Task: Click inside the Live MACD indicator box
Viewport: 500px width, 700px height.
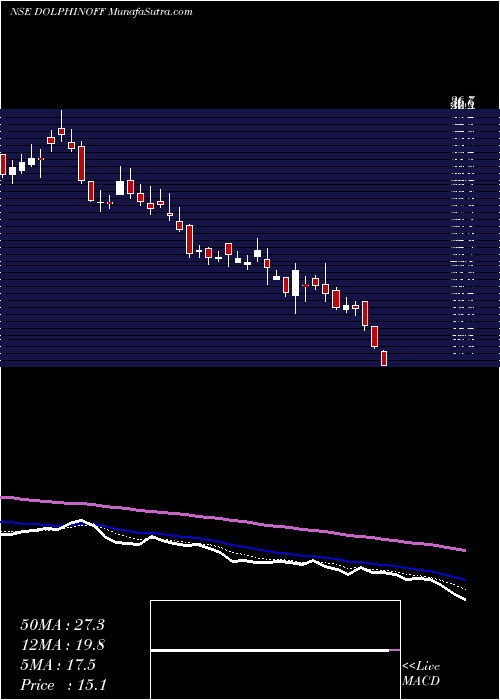Action: click(x=275, y=650)
